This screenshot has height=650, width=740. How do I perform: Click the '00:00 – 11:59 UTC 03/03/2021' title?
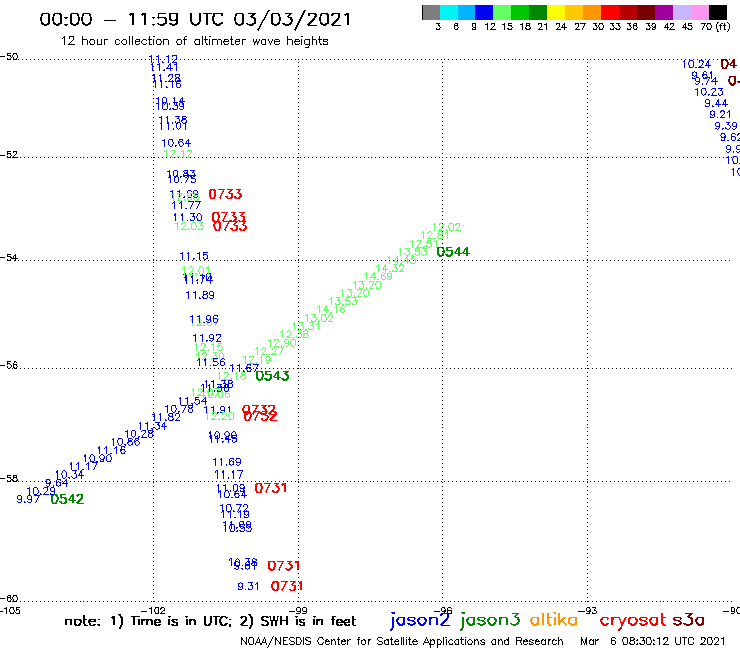195,19
